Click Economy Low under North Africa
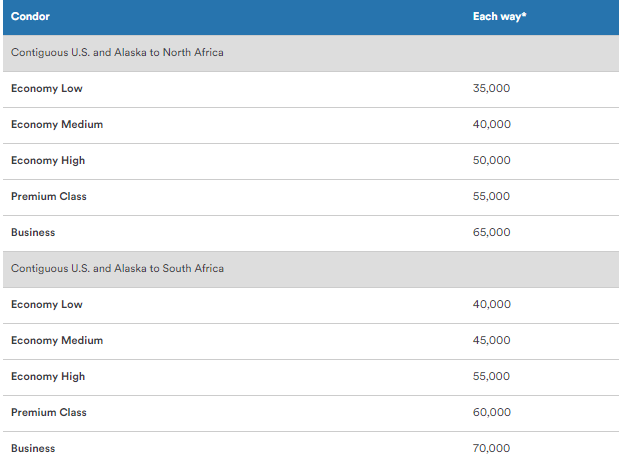 [47, 88]
